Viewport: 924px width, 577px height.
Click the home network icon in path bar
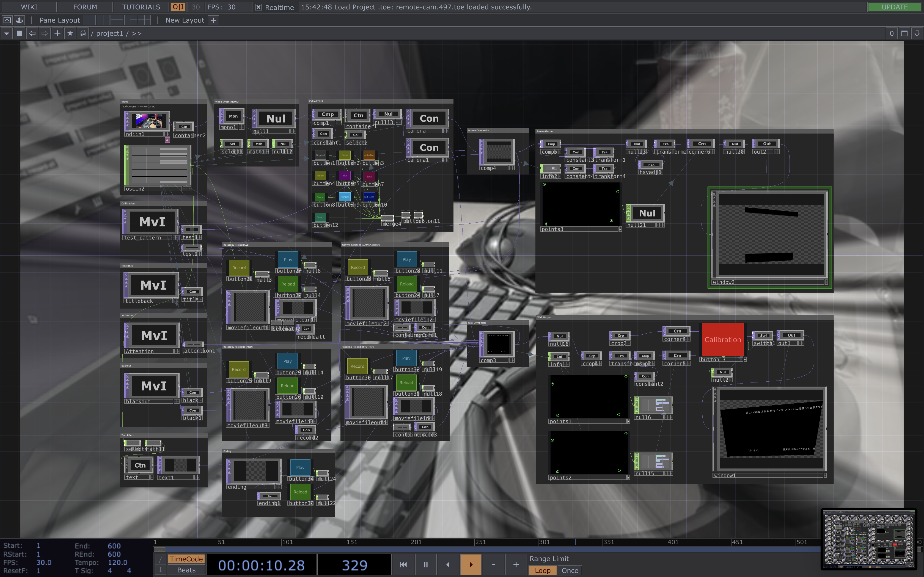[x=82, y=34]
